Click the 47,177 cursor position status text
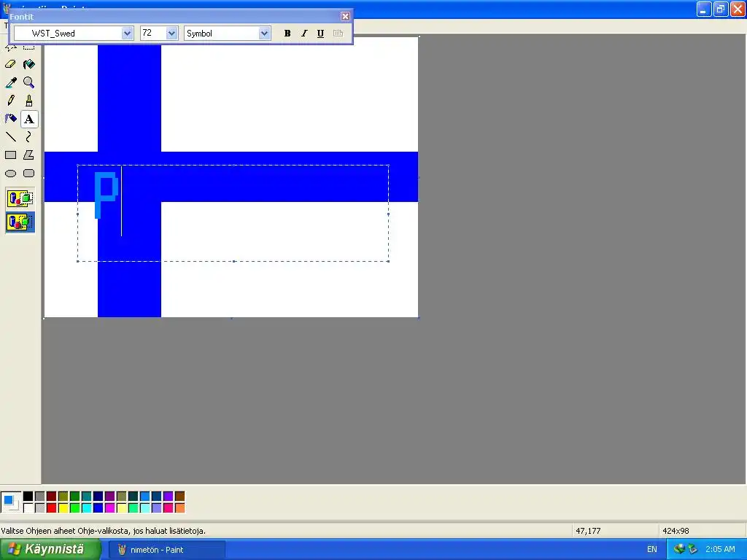Image resolution: width=747 pixels, height=560 pixels. [x=588, y=531]
